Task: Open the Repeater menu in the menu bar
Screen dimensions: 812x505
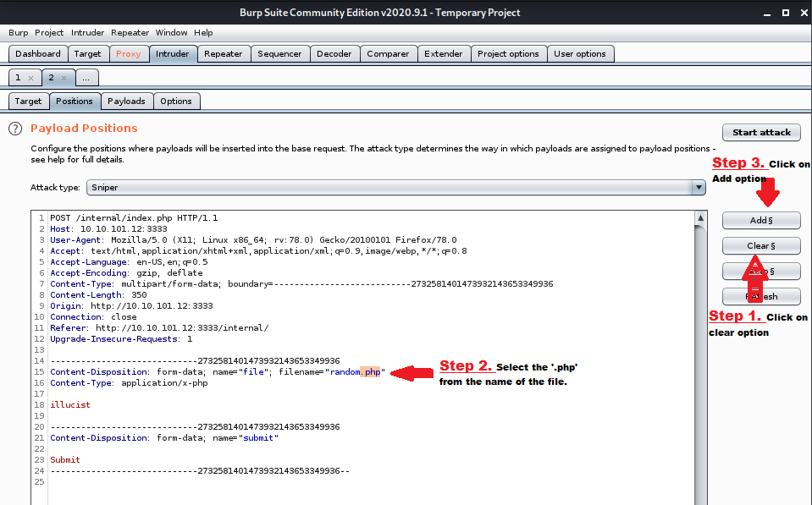Action: coord(130,33)
